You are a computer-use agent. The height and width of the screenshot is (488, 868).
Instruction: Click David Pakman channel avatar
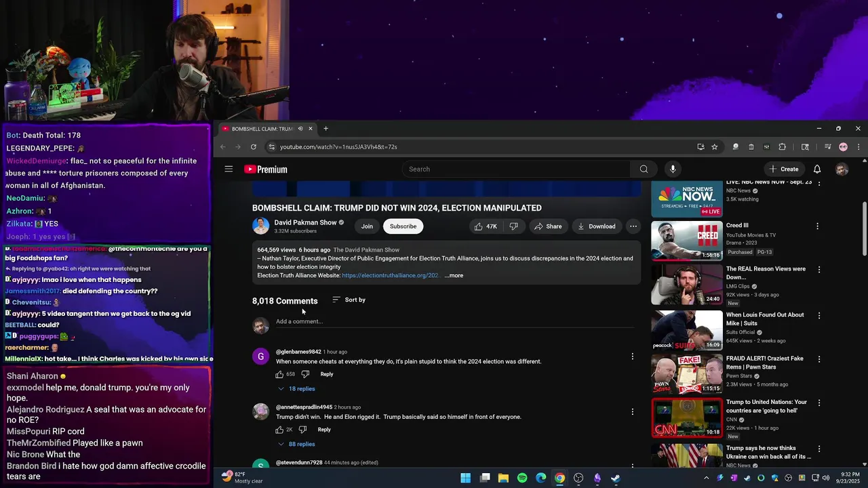click(x=260, y=226)
